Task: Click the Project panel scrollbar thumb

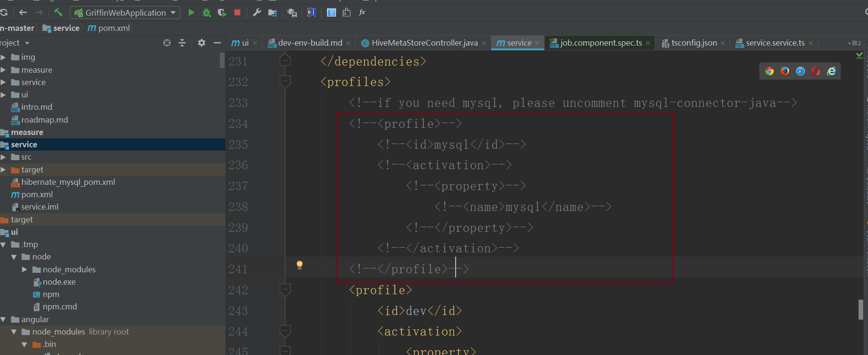Action: (x=222, y=60)
